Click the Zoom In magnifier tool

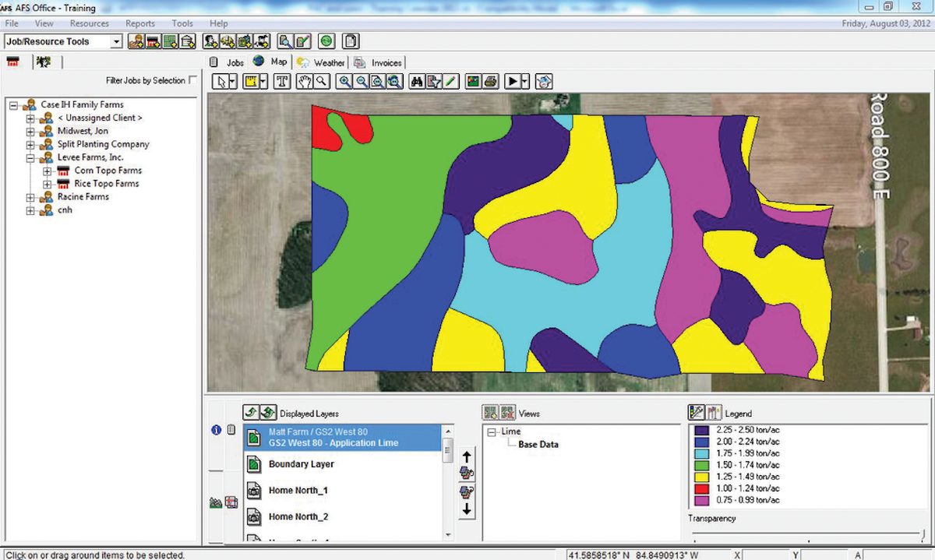[344, 81]
